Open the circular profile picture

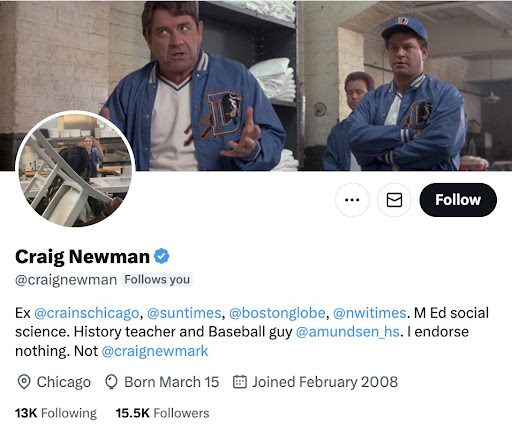click(x=75, y=169)
